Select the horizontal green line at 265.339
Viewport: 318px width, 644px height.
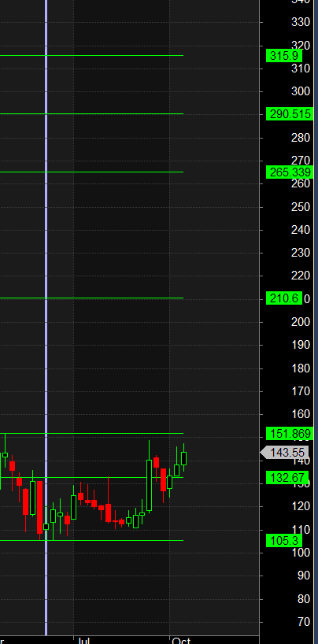pyautogui.click(x=91, y=172)
